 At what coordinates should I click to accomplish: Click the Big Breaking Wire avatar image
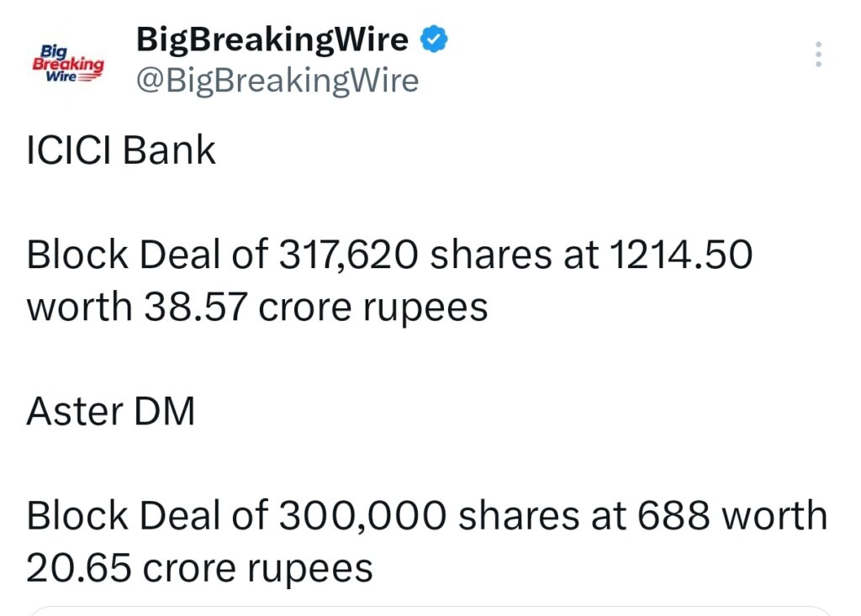tap(67, 63)
